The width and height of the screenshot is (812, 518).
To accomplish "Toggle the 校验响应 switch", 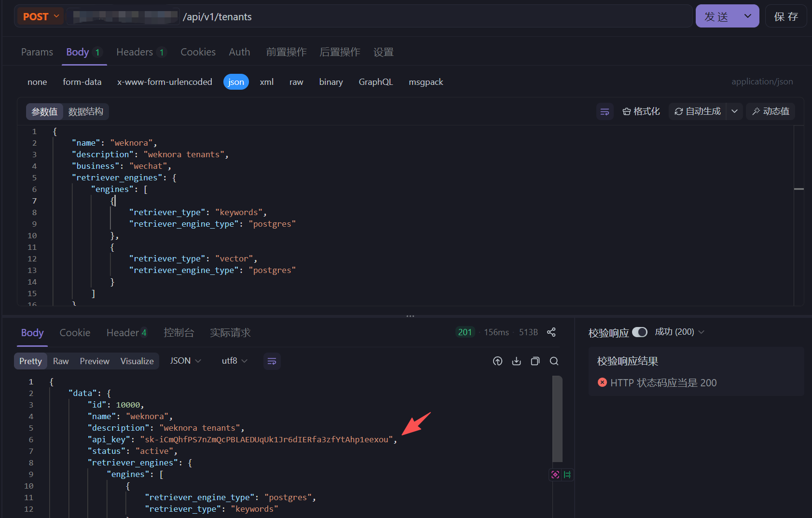I will (639, 332).
